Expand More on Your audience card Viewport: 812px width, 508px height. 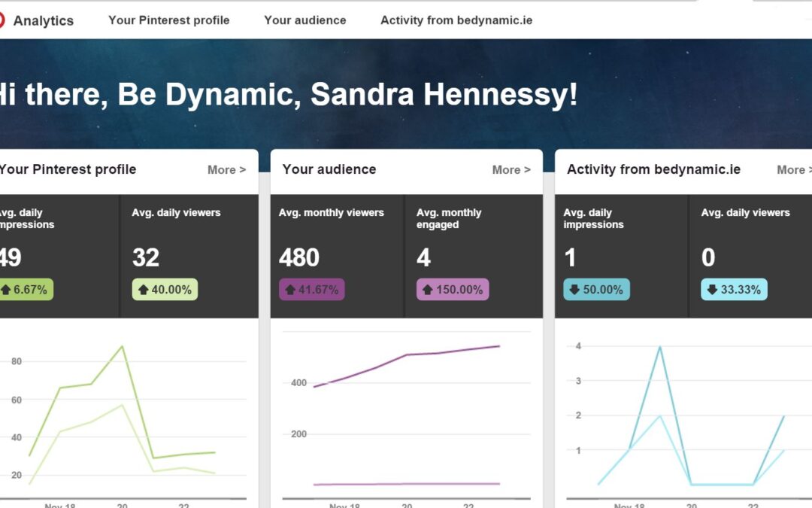pyautogui.click(x=511, y=170)
